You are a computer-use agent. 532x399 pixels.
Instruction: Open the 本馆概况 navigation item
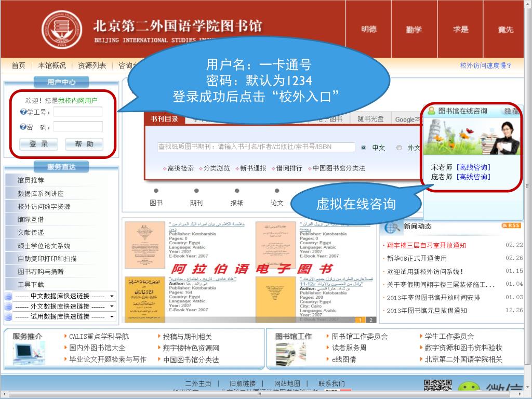tap(52, 65)
